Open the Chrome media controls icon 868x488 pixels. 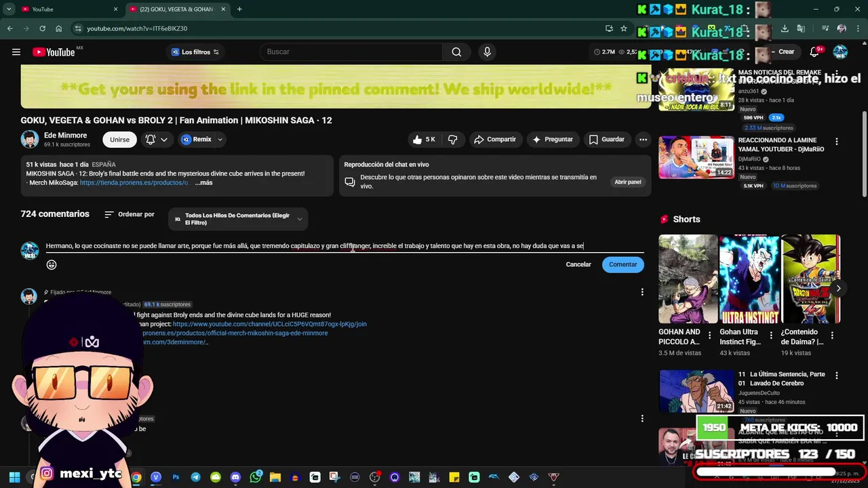point(825,28)
